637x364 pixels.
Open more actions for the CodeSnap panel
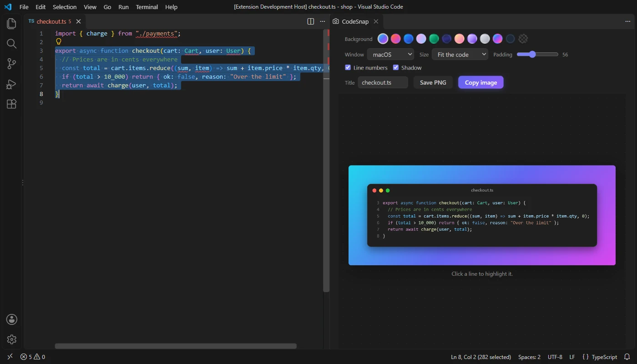[628, 21]
